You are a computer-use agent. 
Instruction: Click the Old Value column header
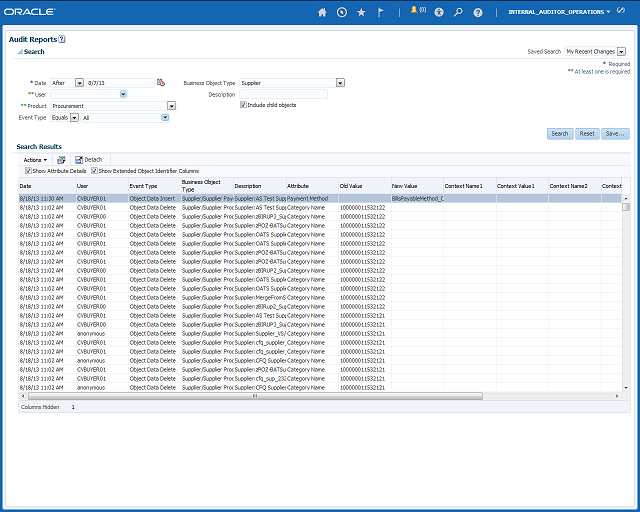pyautogui.click(x=364, y=186)
